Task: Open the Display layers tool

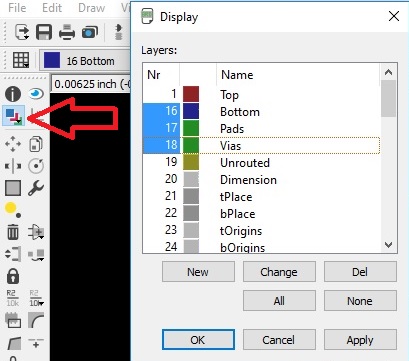Action: click(x=13, y=116)
